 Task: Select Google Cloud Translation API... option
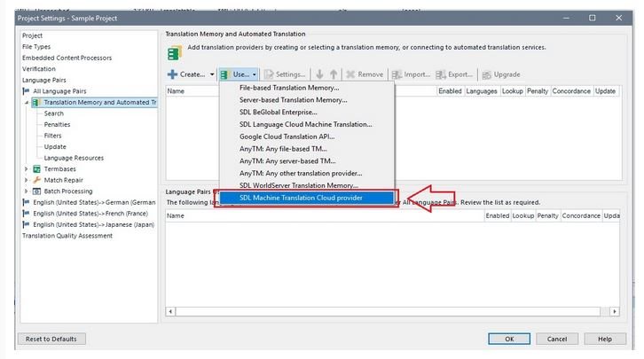click(307, 137)
